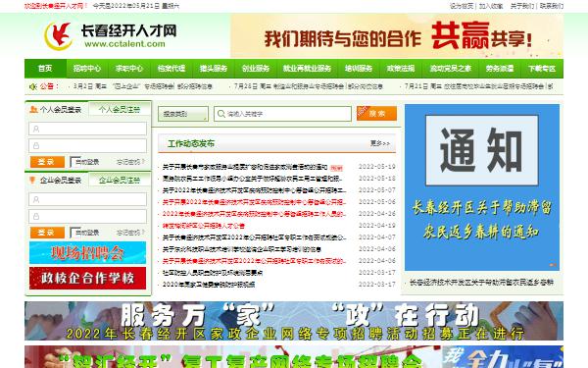Viewport: 588px width, 368px height.
Task: Click the 长春经开人才网 bird logo
Action: point(59,35)
